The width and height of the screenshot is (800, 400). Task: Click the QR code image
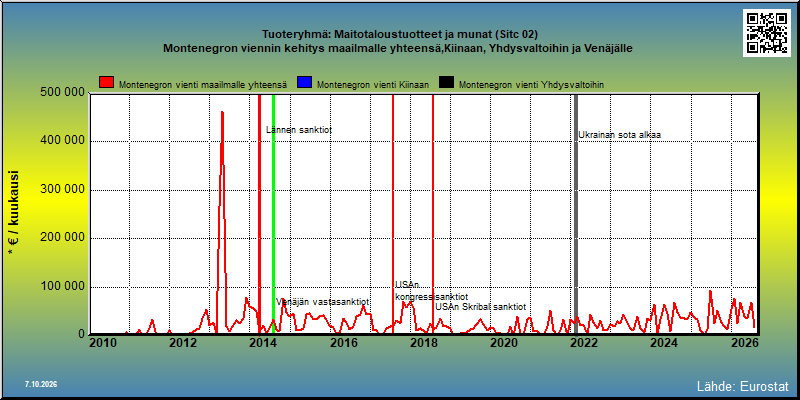coord(766,33)
